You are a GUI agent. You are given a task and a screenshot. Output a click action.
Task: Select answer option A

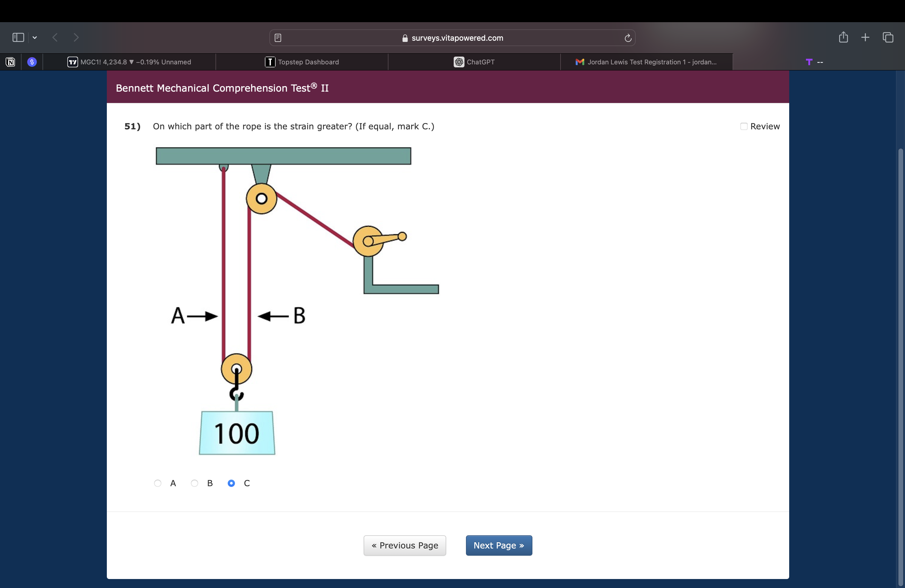click(158, 483)
